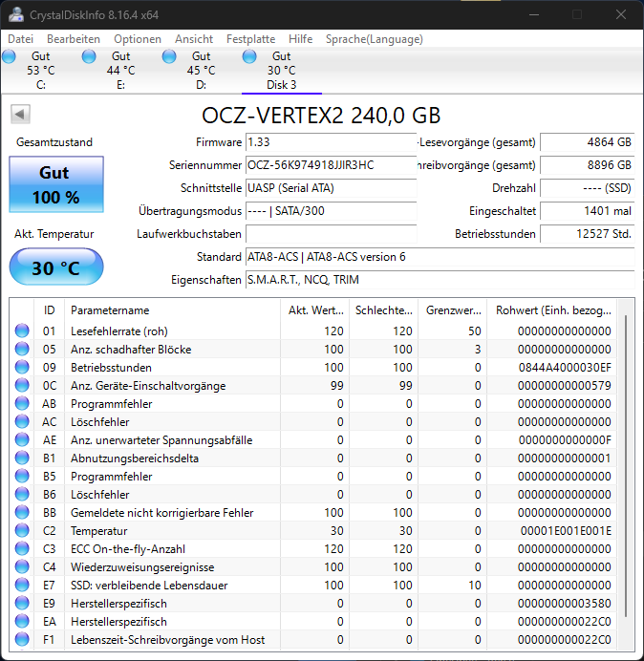
Task: Click status orb of attribute BB row
Action: pyautogui.click(x=22, y=512)
